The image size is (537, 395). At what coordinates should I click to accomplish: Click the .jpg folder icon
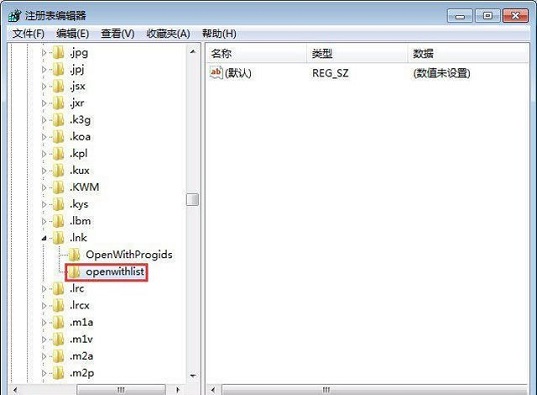[x=58, y=52]
